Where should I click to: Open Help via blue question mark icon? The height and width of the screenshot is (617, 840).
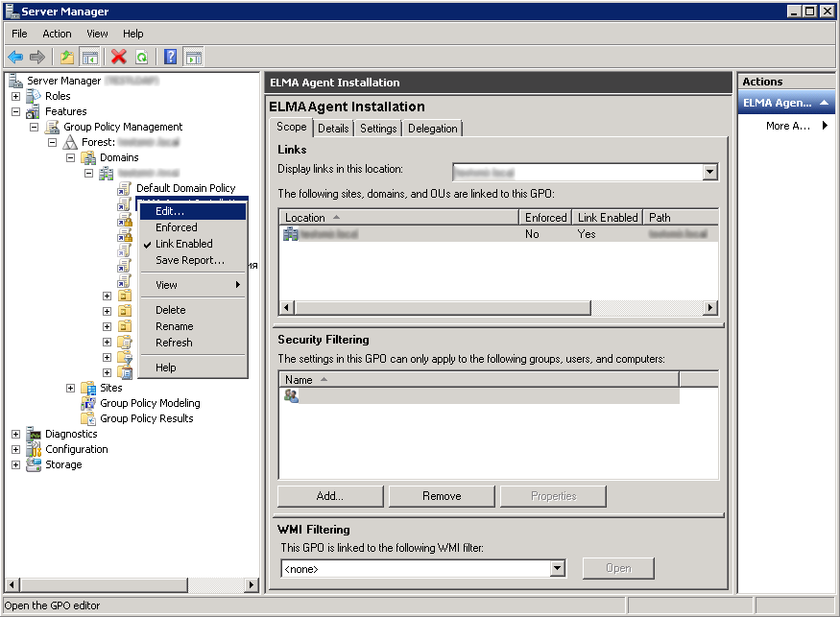(x=170, y=58)
